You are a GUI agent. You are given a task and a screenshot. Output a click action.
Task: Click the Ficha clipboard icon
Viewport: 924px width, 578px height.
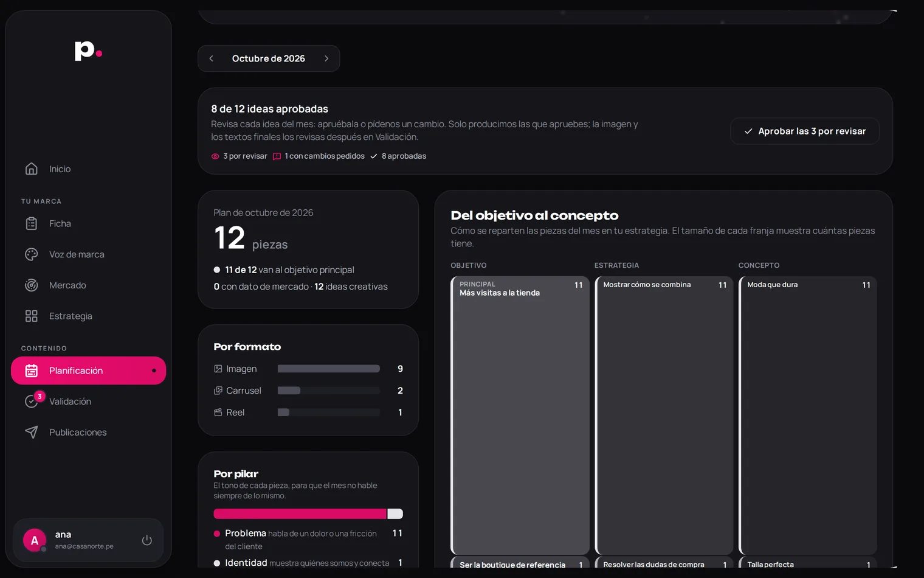[32, 223]
